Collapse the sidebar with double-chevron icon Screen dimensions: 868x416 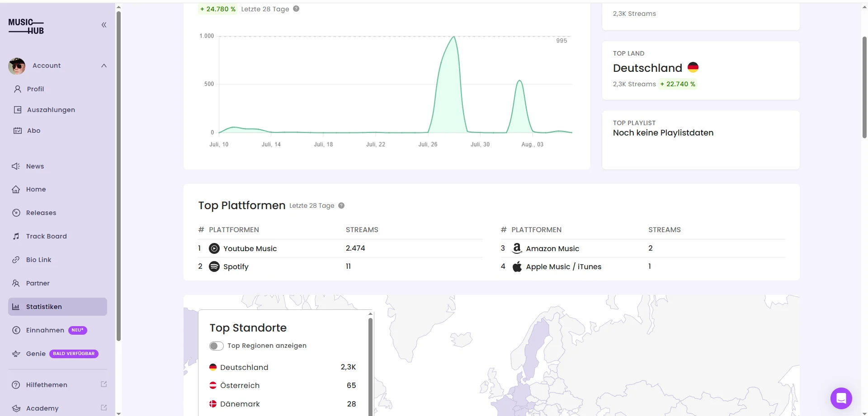pos(104,25)
